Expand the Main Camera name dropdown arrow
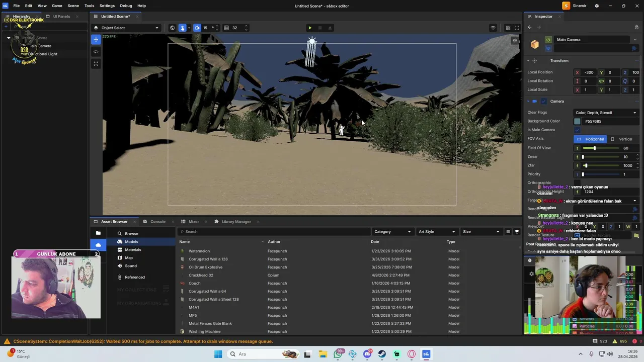The height and width of the screenshot is (362, 644). [x=635, y=40]
